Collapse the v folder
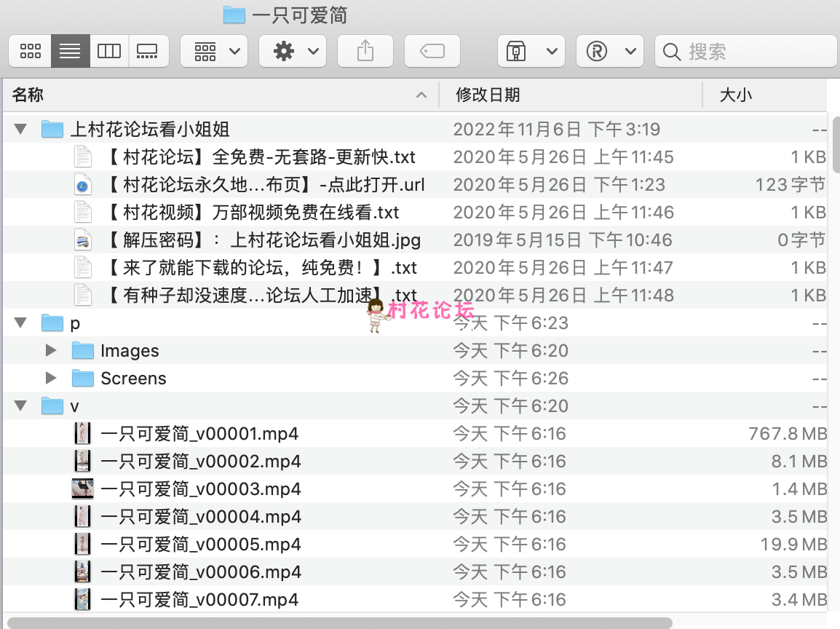 (x=20, y=406)
